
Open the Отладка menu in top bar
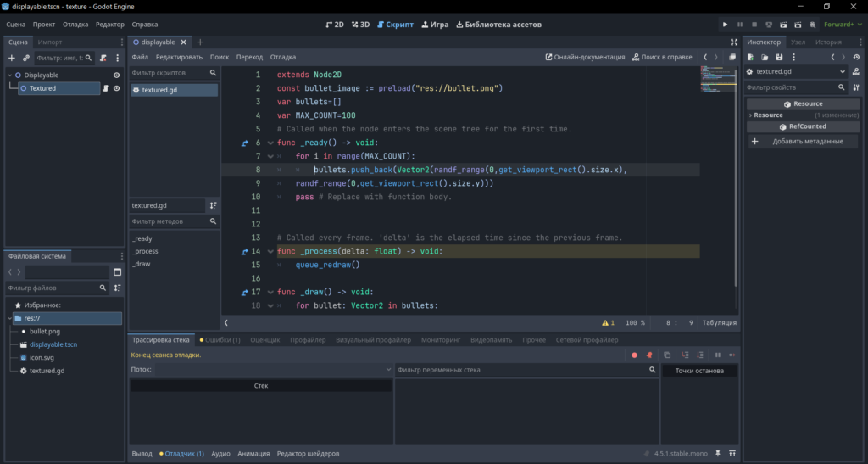coord(75,25)
